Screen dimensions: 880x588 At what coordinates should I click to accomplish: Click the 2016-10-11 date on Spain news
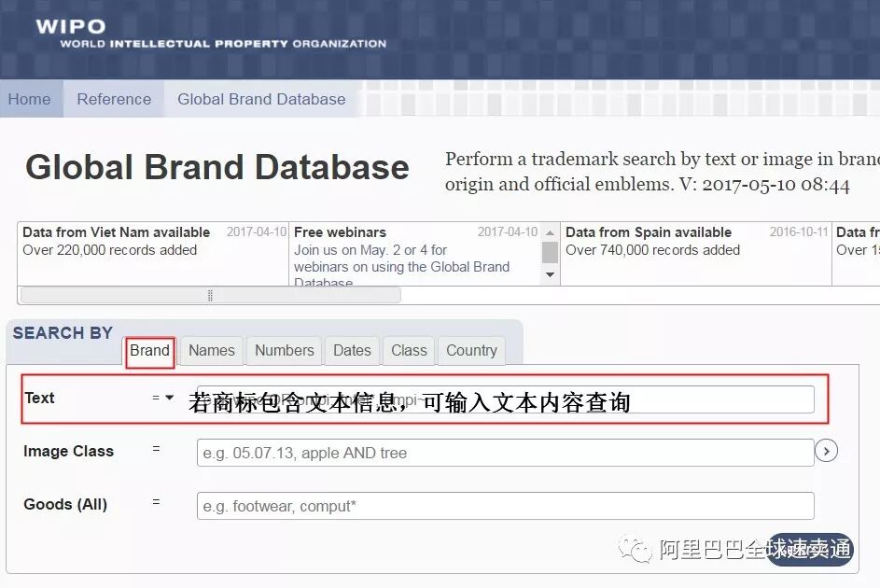[799, 231]
